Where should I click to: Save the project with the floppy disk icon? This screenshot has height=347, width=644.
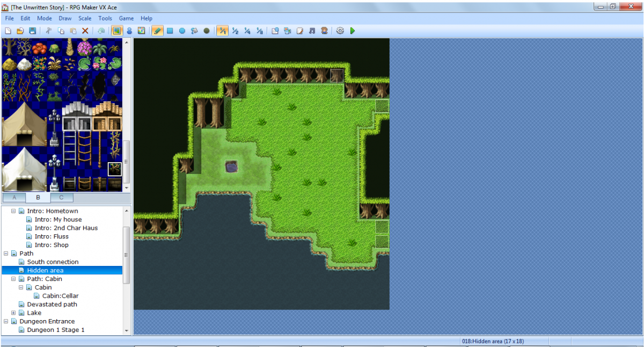pos(32,31)
